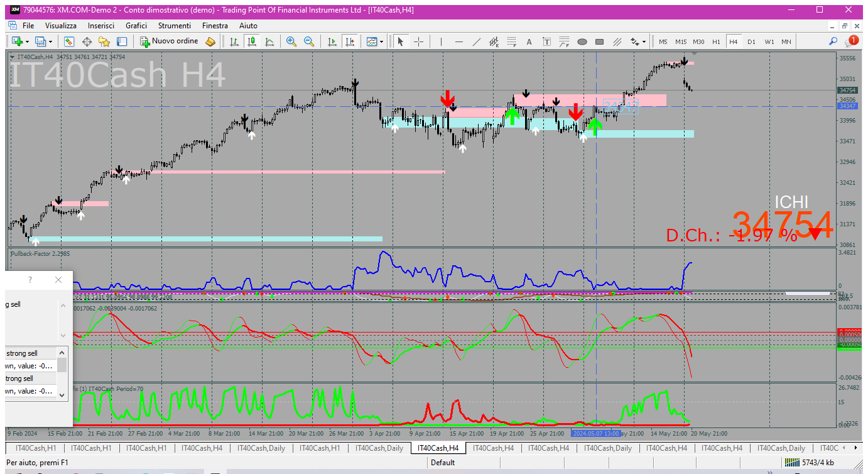Viewport: 868px width, 474px height.
Task: Click the 'Default' profile in status bar
Action: (x=443, y=463)
